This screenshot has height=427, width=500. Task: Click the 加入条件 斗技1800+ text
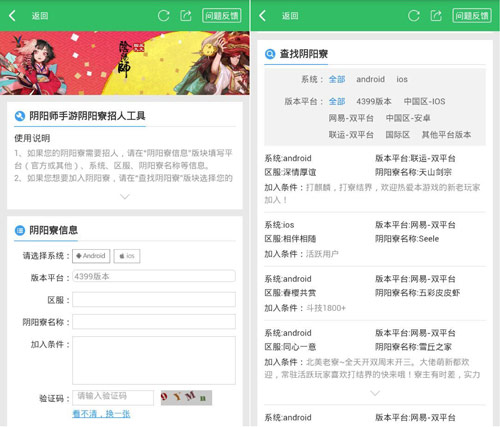[x=305, y=308]
